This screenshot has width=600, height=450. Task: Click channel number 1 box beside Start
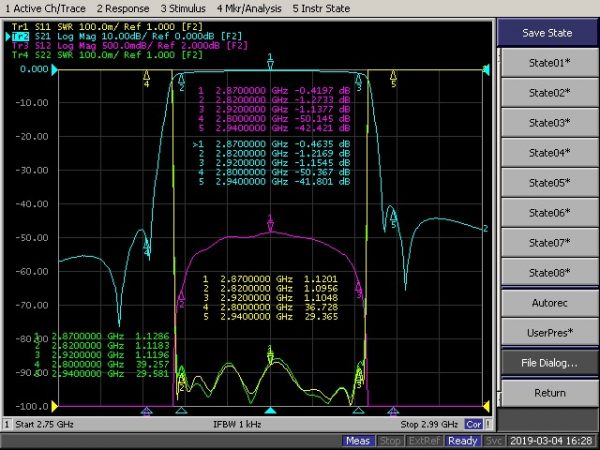pos(7,424)
